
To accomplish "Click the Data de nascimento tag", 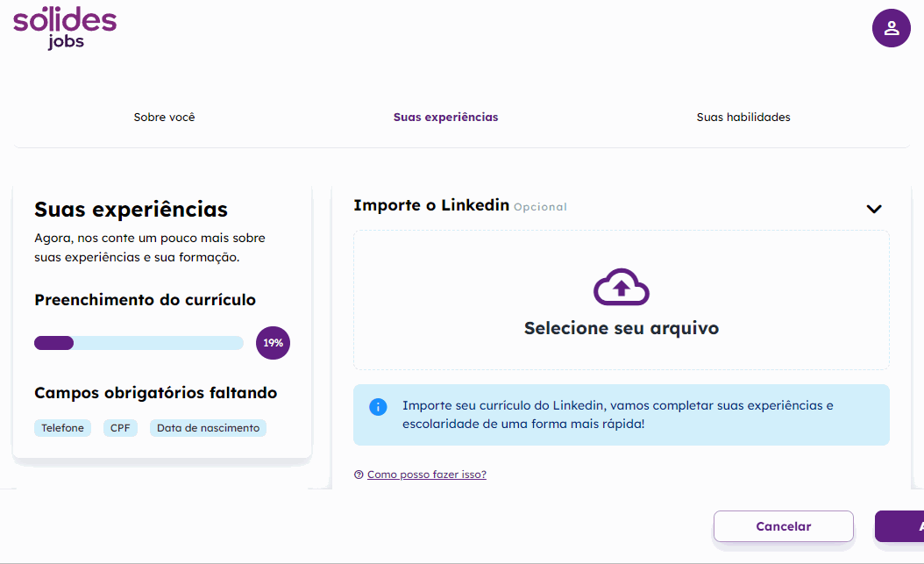I will tap(208, 428).
